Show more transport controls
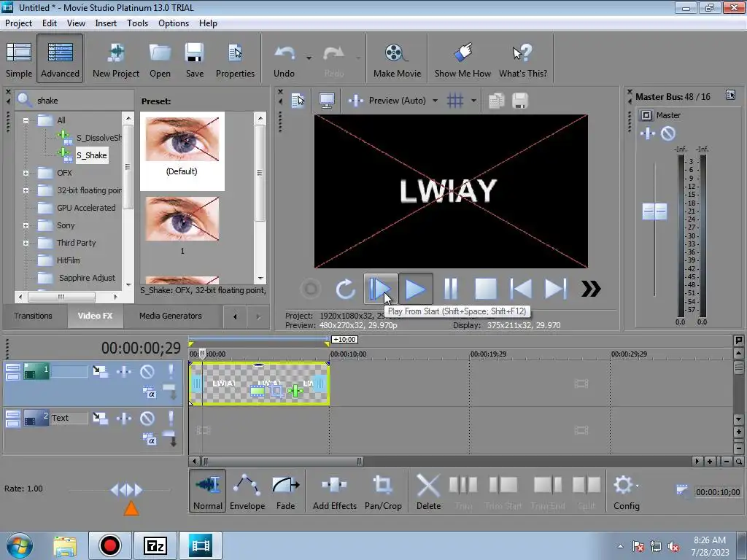The height and width of the screenshot is (560, 747). 591,289
